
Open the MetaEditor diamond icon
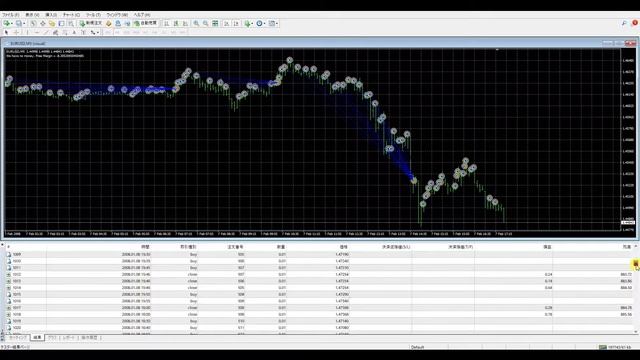pos(109,23)
